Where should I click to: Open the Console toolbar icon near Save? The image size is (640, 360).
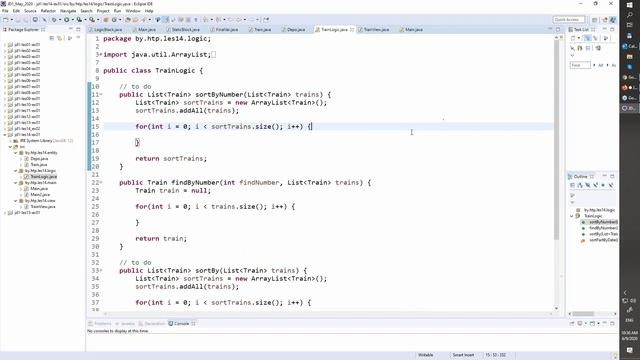pyautogui.click(x=35, y=20)
